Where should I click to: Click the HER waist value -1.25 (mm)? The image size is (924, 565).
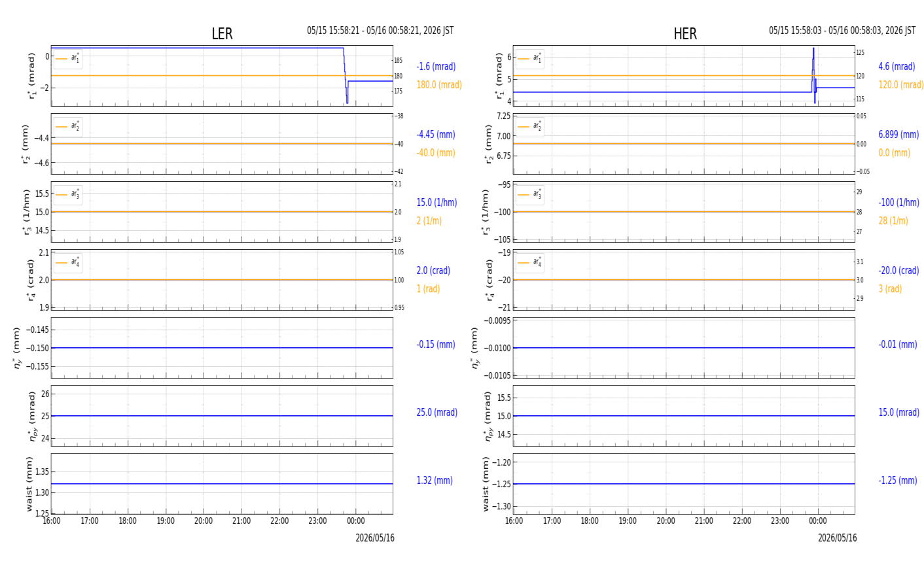tap(898, 481)
